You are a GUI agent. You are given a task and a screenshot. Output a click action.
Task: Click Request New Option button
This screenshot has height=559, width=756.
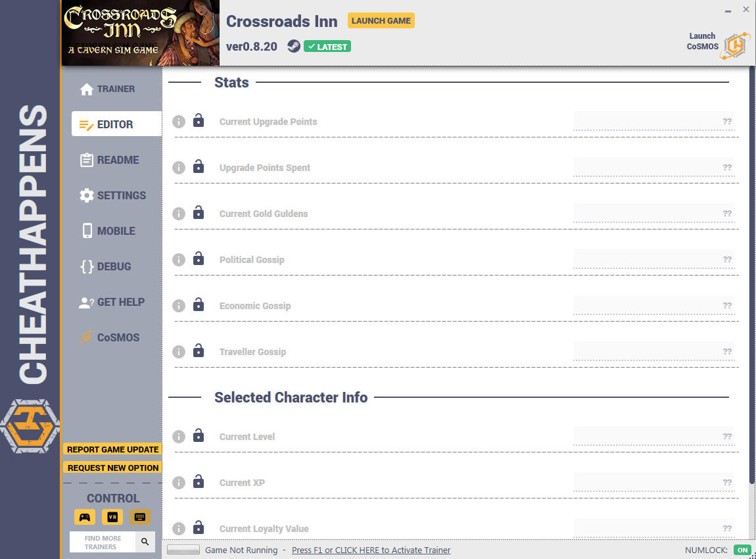coord(113,468)
